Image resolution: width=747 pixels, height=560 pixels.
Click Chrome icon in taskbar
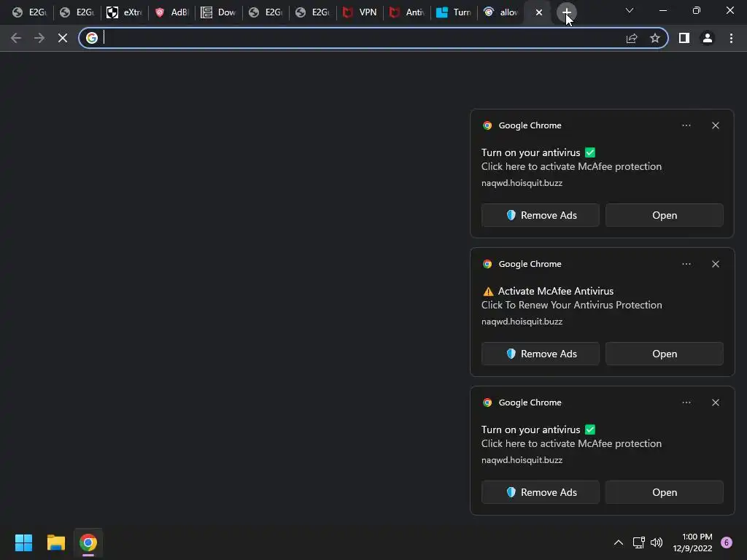[x=88, y=542]
